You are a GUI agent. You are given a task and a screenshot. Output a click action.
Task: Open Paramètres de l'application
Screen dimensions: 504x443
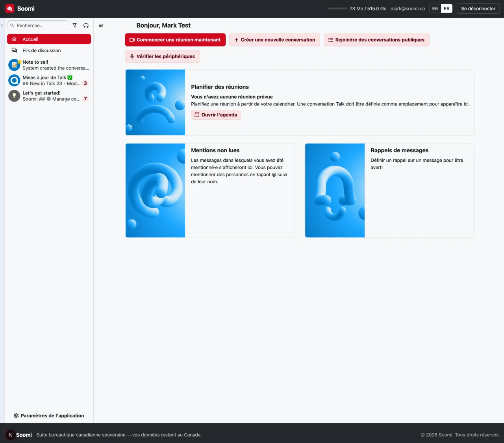[49, 415]
